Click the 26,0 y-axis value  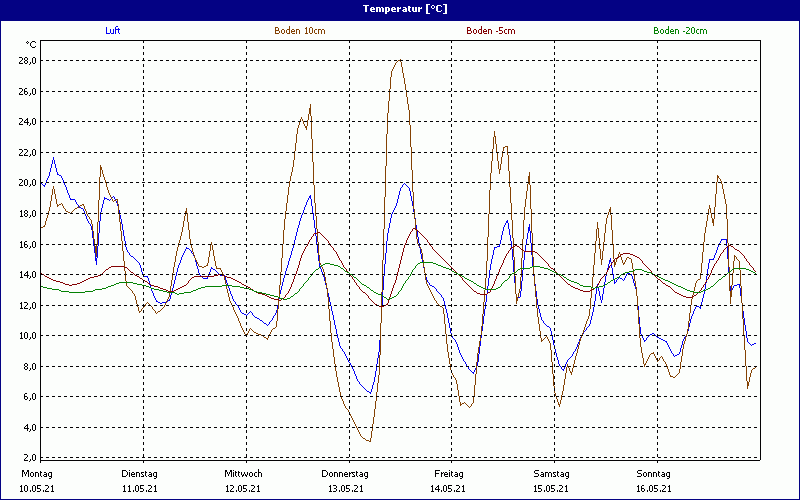click(x=28, y=91)
